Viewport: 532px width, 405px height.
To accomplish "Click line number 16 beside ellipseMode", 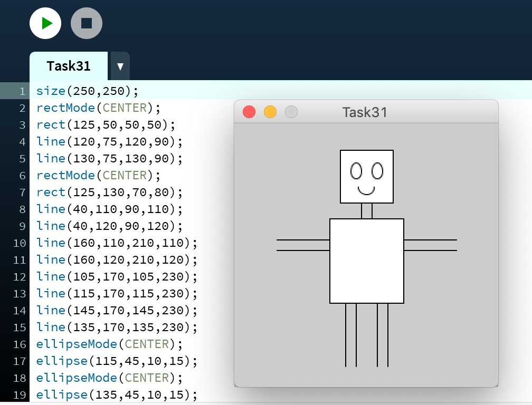I will [20, 344].
